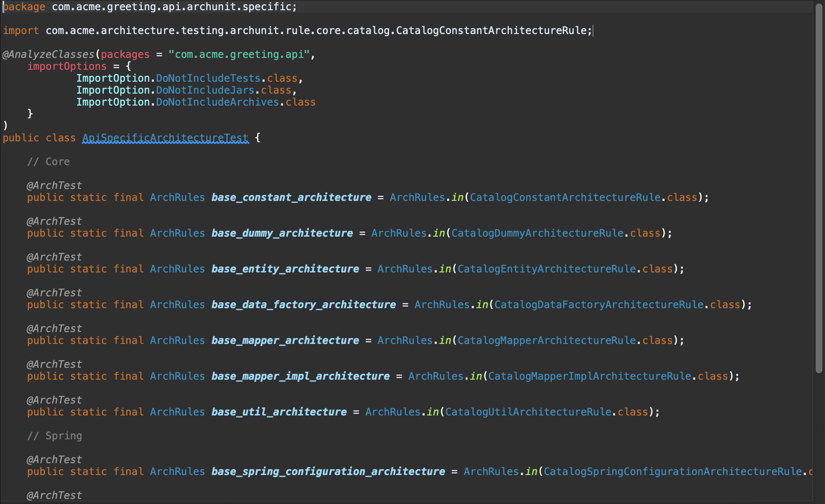Click the base_dummy_architecture field name

282,233
